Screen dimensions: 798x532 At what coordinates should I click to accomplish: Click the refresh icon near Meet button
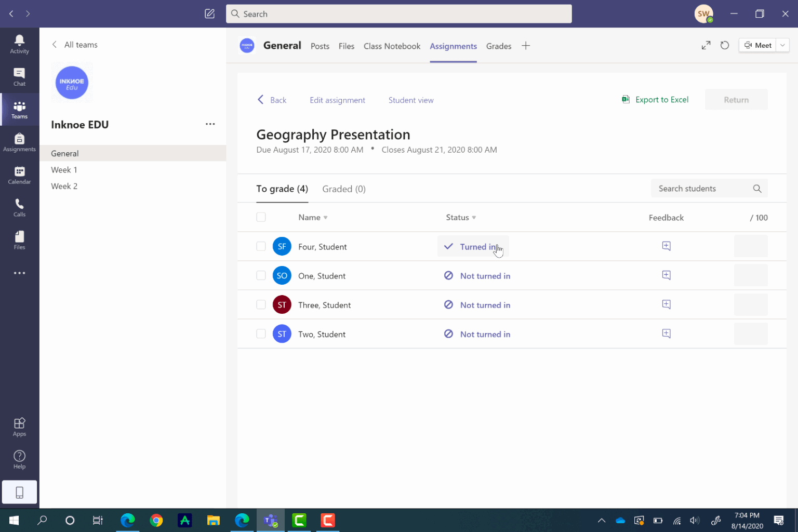pos(725,45)
